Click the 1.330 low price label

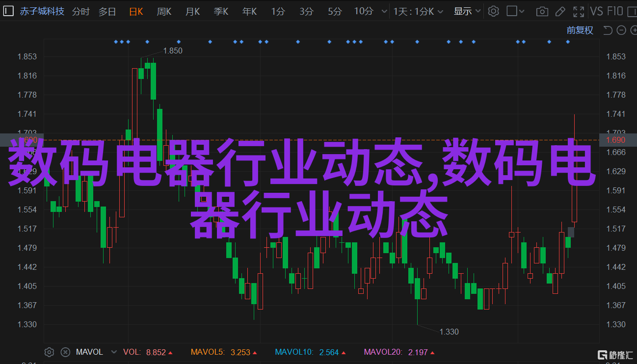tap(449, 332)
